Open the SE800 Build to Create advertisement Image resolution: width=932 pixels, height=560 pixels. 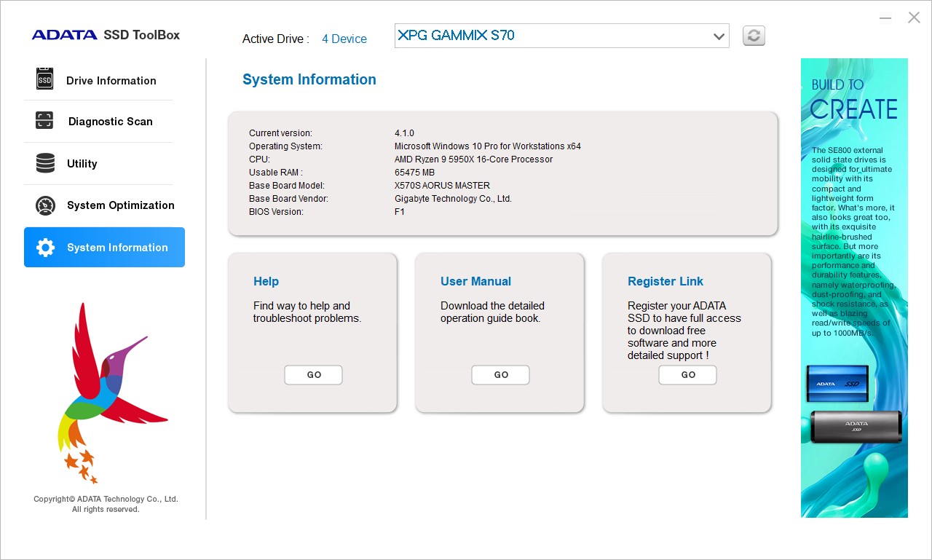pyautogui.click(x=854, y=288)
